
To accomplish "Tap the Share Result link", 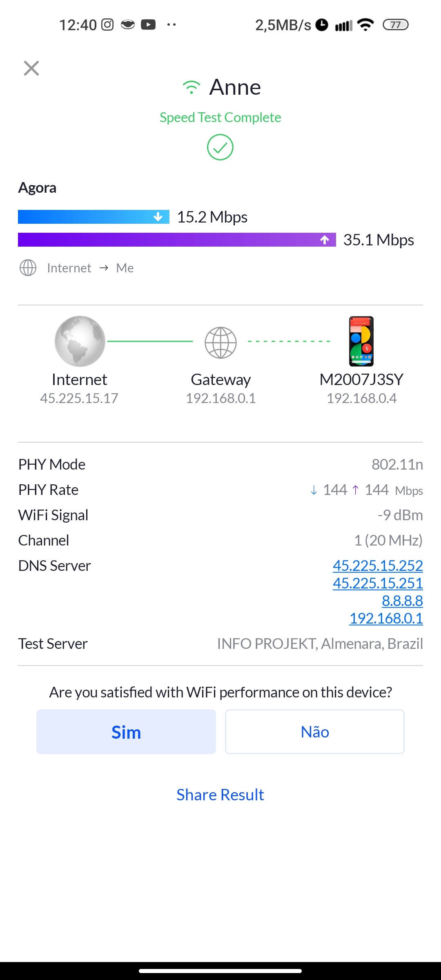I will point(220,795).
